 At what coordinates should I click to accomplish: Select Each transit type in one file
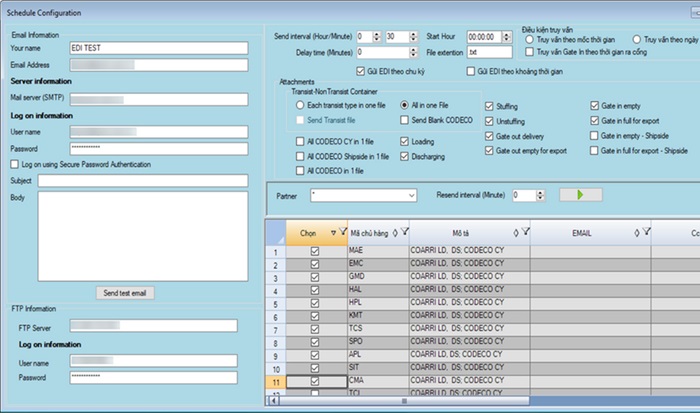[x=300, y=105]
